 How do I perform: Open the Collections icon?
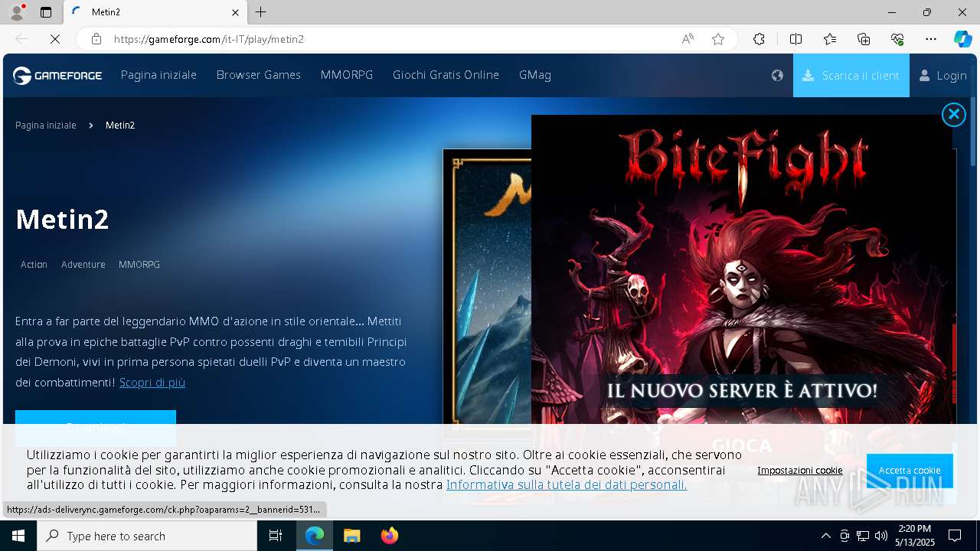pos(864,39)
